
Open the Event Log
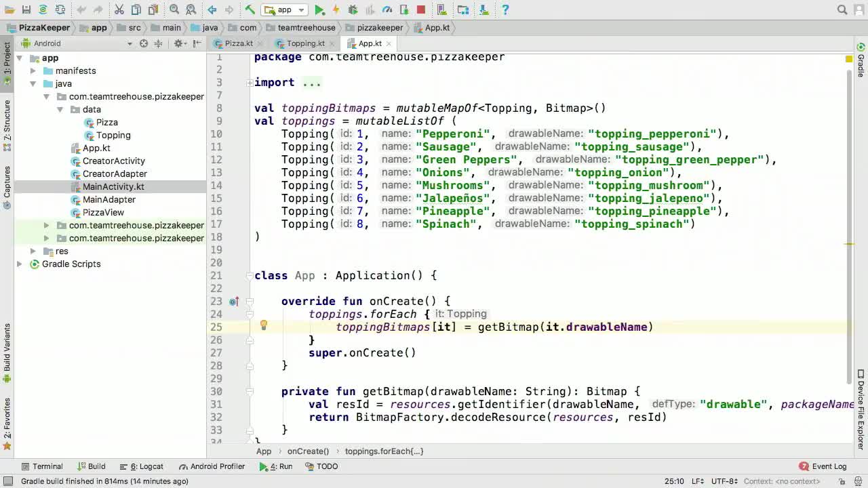pos(823,466)
